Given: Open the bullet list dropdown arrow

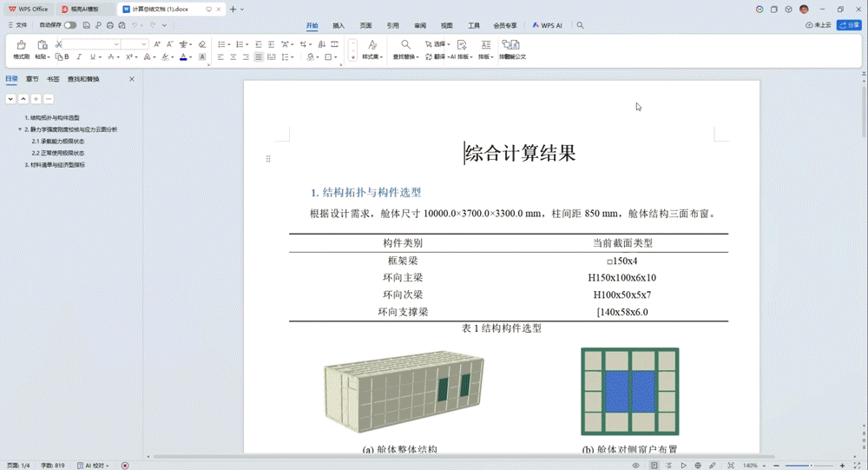Looking at the screenshot, I should [x=228, y=44].
